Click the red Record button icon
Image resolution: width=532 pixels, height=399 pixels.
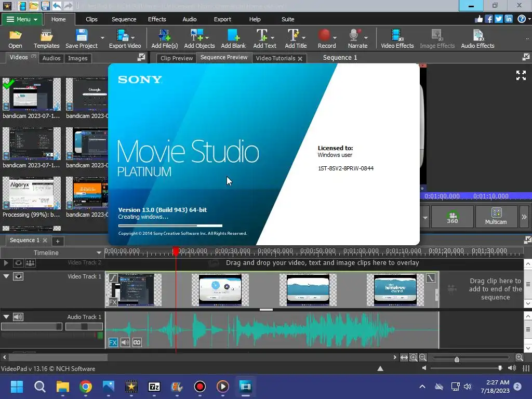click(x=324, y=35)
